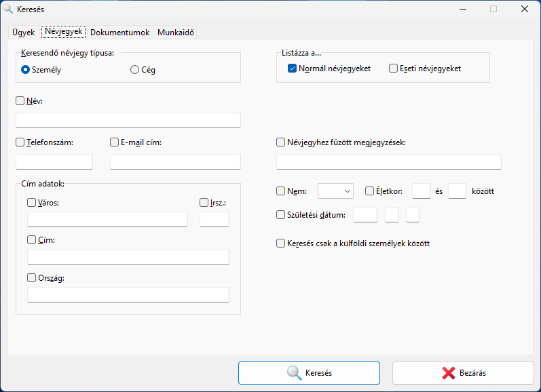This screenshot has width=541, height=392.
Task: Uncheck Normál névjegyeket checkbox
Action: [x=292, y=68]
